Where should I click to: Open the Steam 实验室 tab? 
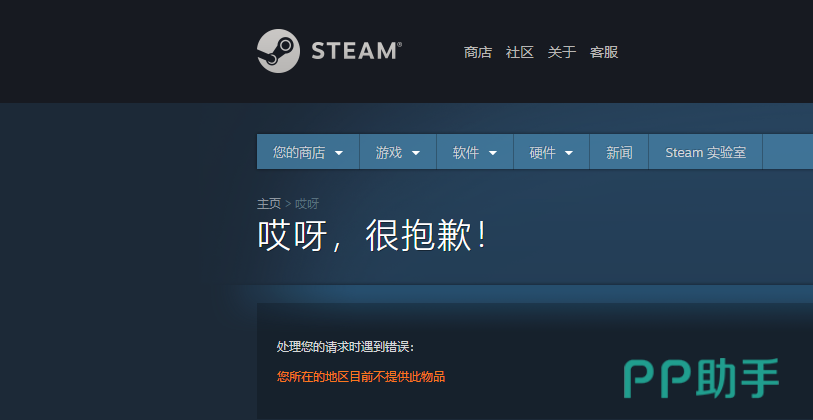(x=705, y=153)
